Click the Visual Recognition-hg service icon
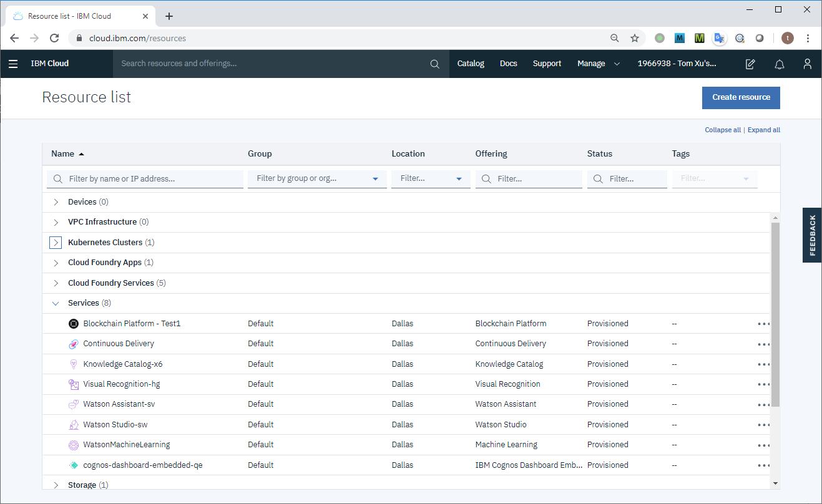Viewport: 822px width, 504px height. tap(73, 384)
